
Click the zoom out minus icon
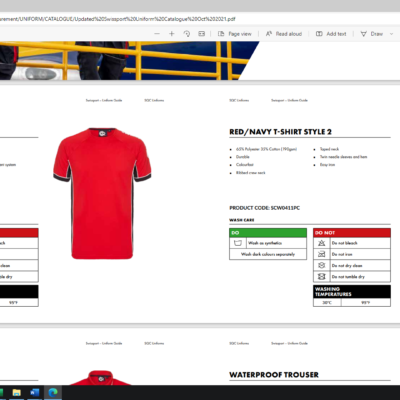[157, 34]
